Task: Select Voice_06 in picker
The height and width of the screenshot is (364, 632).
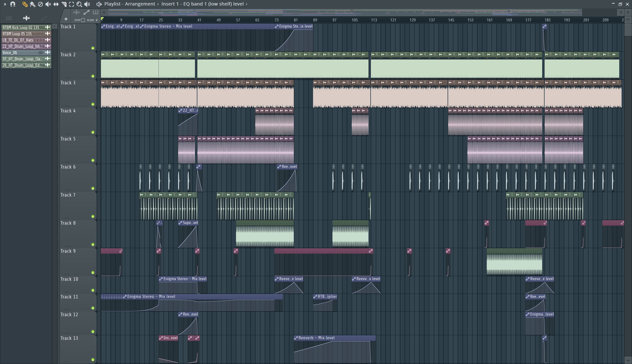Action: pos(26,52)
